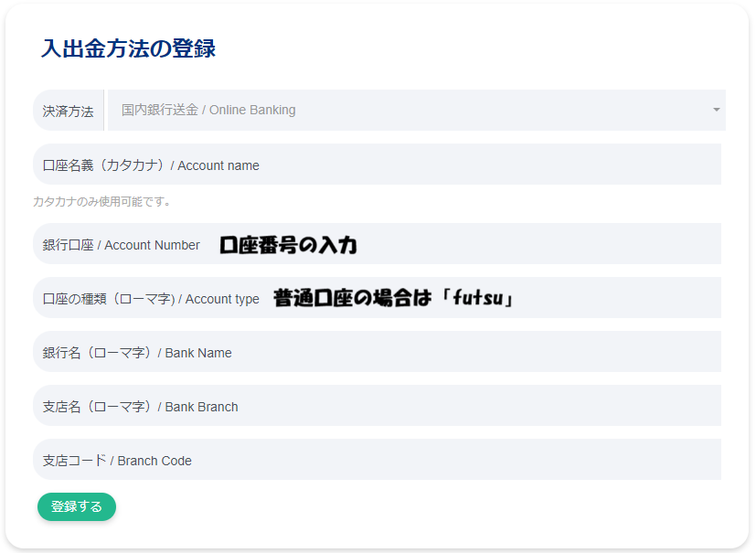Click the payment method dropdown arrow
The width and height of the screenshot is (756, 553).
[716, 111]
